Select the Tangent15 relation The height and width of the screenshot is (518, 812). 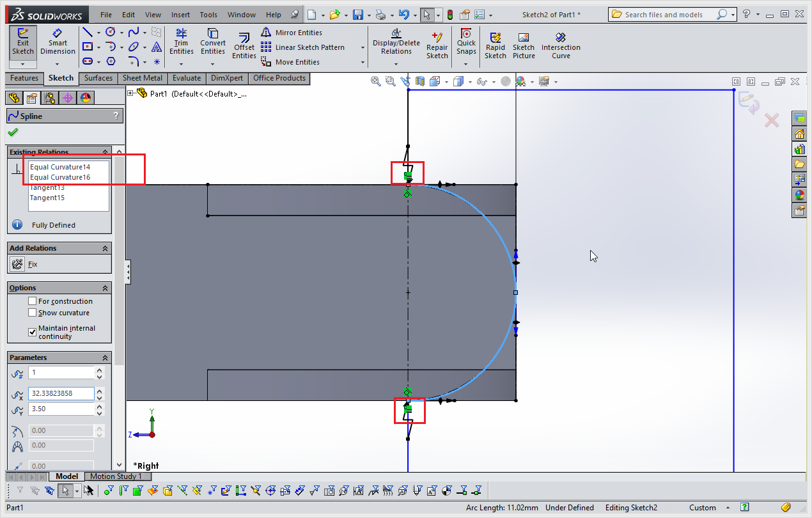[47, 198]
